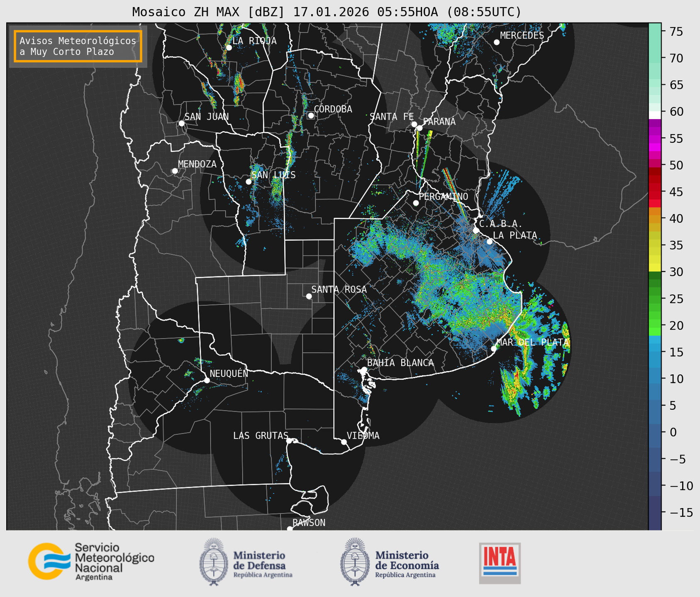Click the MAR DEL PLATA label
This screenshot has height=597, width=700.
(x=533, y=343)
